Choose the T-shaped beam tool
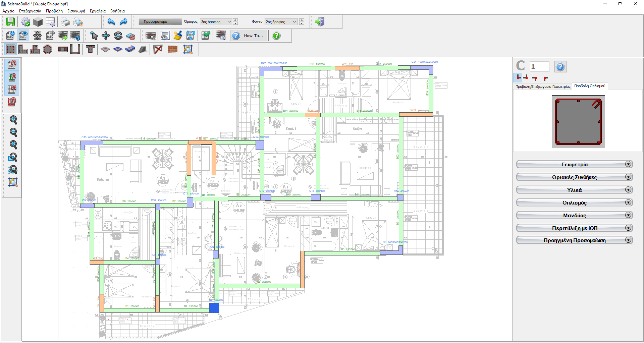This screenshot has width=644, height=343. [90, 49]
